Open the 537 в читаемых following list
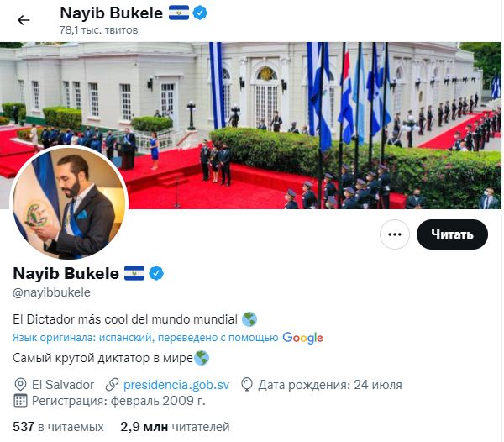504x442 pixels. pos(58,427)
